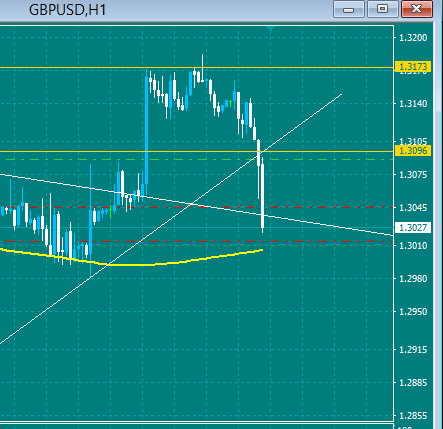Select the chart shift triangle marker
The image size is (443, 429).
pyautogui.click(x=271, y=29)
